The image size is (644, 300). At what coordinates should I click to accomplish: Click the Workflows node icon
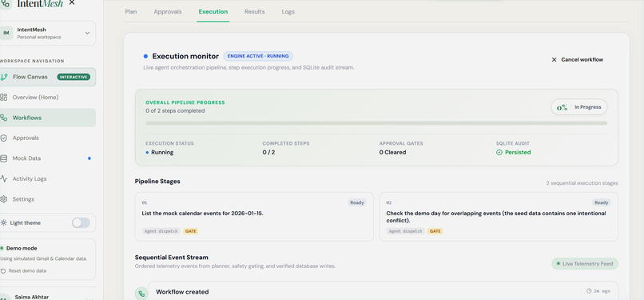point(4,118)
